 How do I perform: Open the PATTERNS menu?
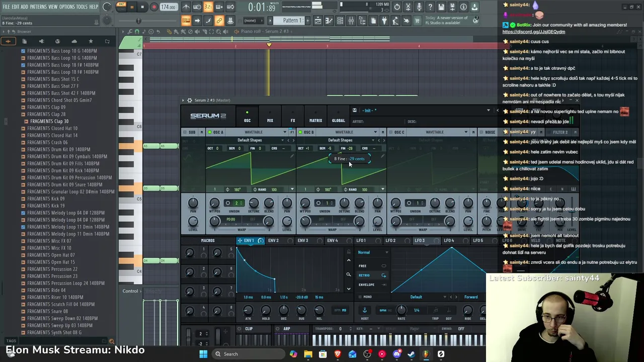[38, 7]
